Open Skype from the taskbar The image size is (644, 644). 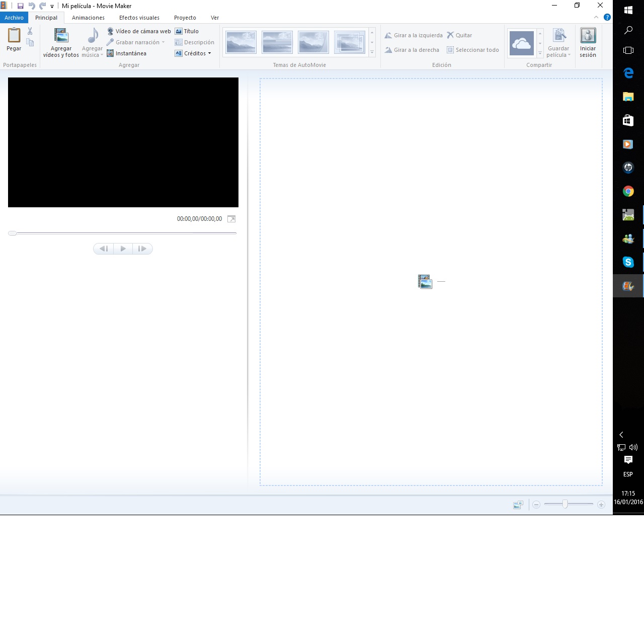coord(628,262)
